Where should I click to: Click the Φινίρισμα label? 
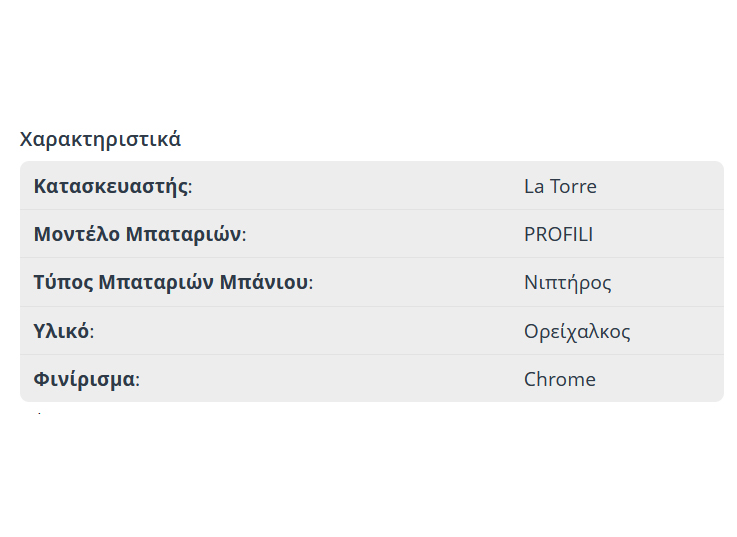(x=85, y=379)
